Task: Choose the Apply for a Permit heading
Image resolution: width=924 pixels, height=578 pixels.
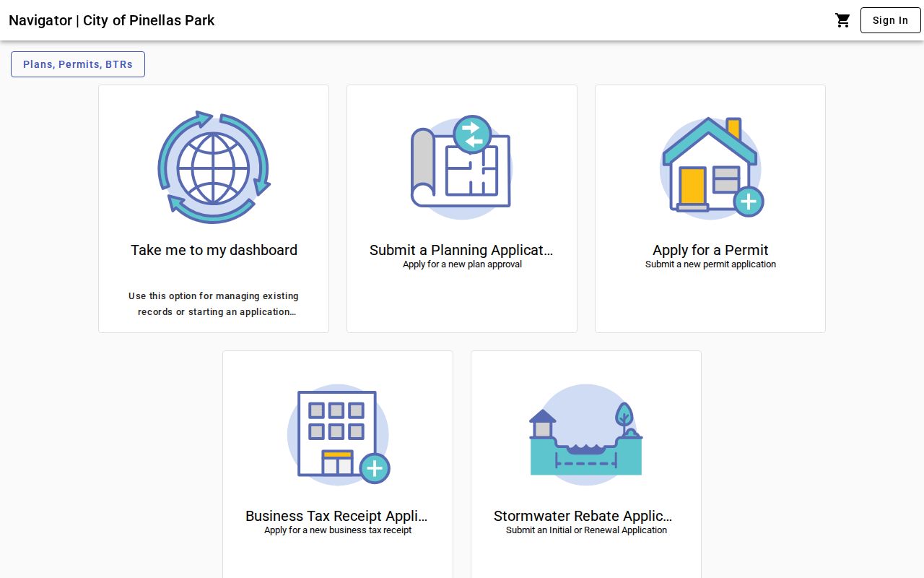Action: click(x=710, y=250)
